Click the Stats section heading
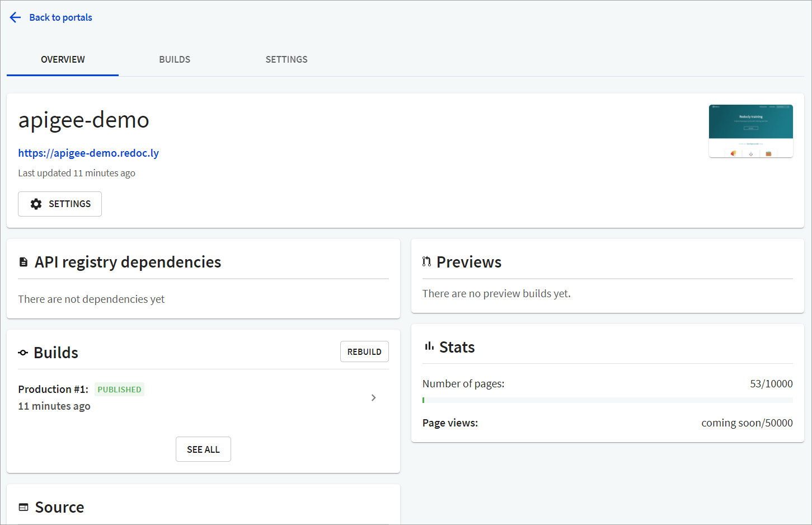This screenshot has width=812, height=525. click(457, 347)
